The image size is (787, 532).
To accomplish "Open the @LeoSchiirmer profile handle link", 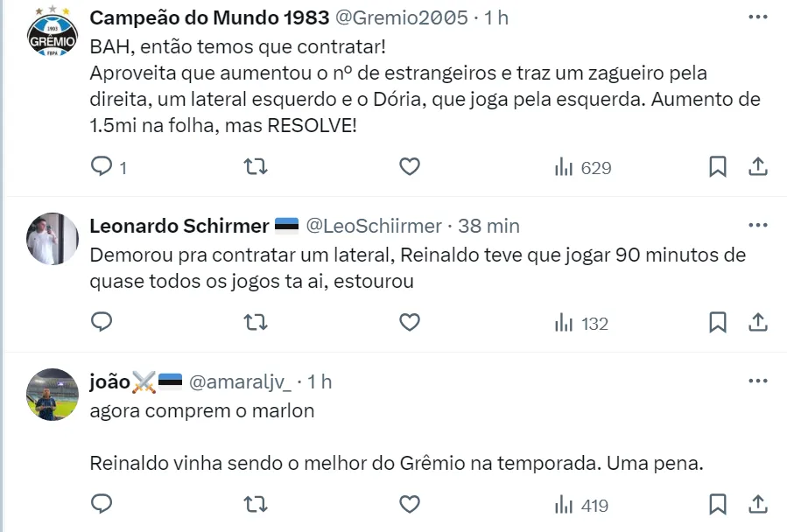I will [373, 226].
